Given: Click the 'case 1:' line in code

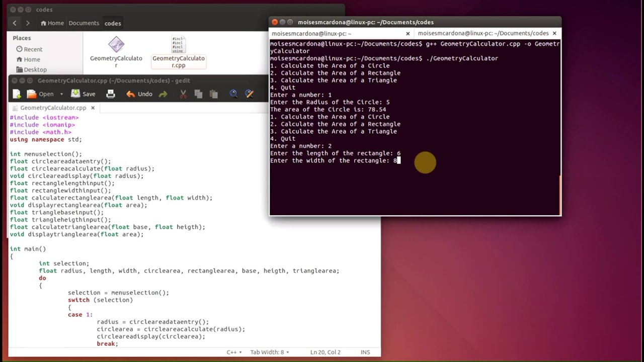Looking at the screenshot, I should point(80,315).
